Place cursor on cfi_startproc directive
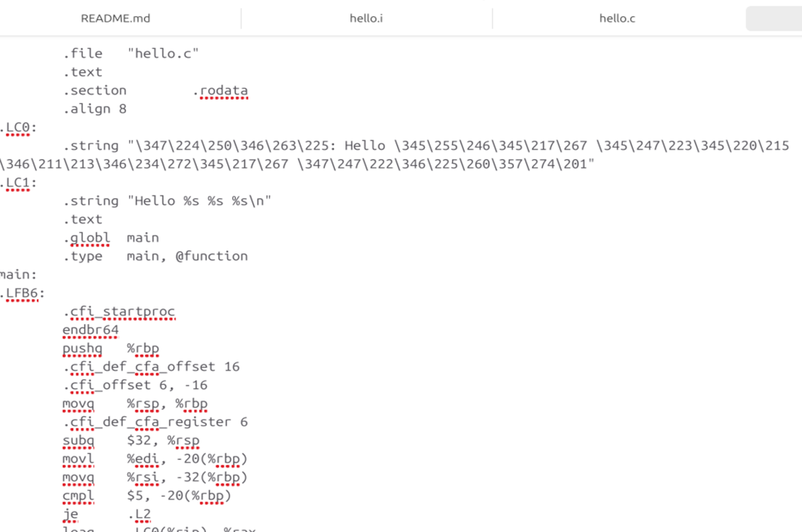802x532 pixels. coord(120,311)
